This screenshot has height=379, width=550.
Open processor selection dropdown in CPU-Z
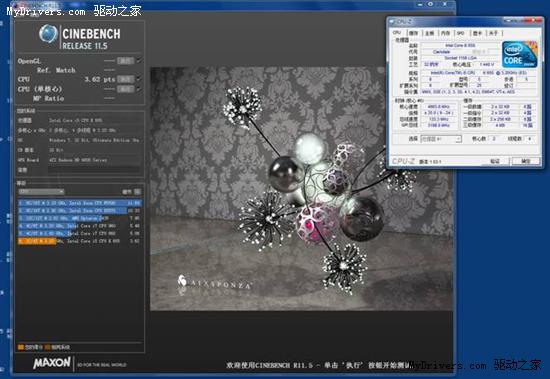(441, 139)
